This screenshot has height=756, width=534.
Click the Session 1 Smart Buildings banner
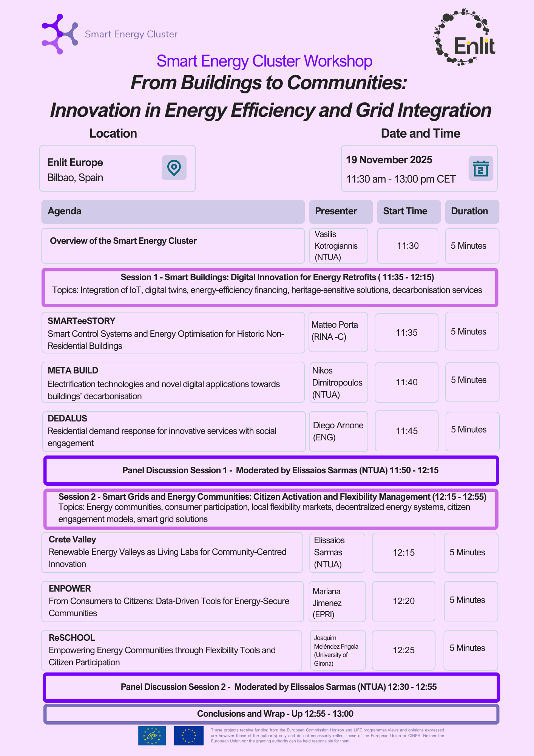tap(270, 287)
